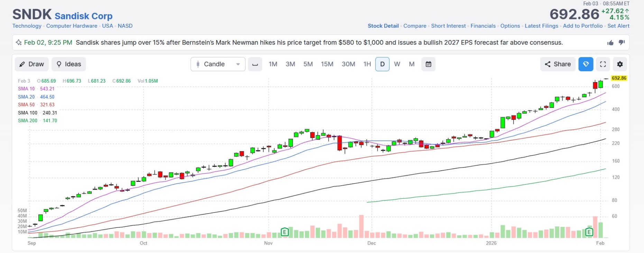Go to Short Interest tab
The width and height of the screenshot is (644, 253).
[448, 26]
